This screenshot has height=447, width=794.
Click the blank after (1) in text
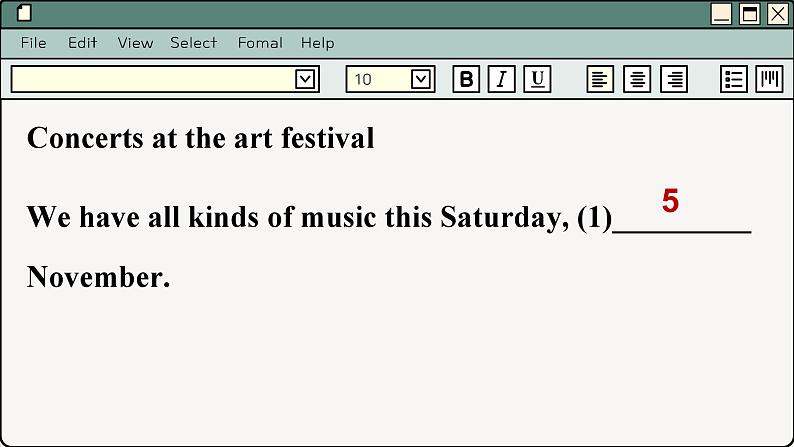(682, 223)
